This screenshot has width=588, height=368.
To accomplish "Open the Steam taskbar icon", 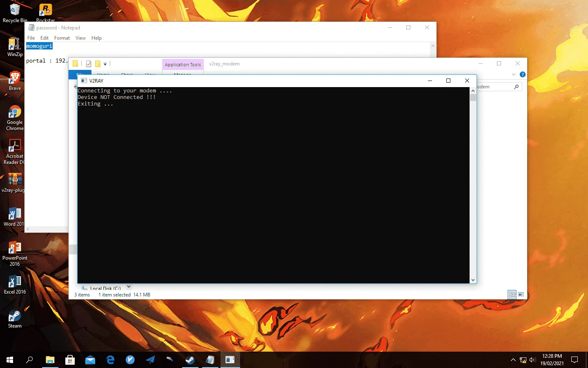I will (190, 360).
